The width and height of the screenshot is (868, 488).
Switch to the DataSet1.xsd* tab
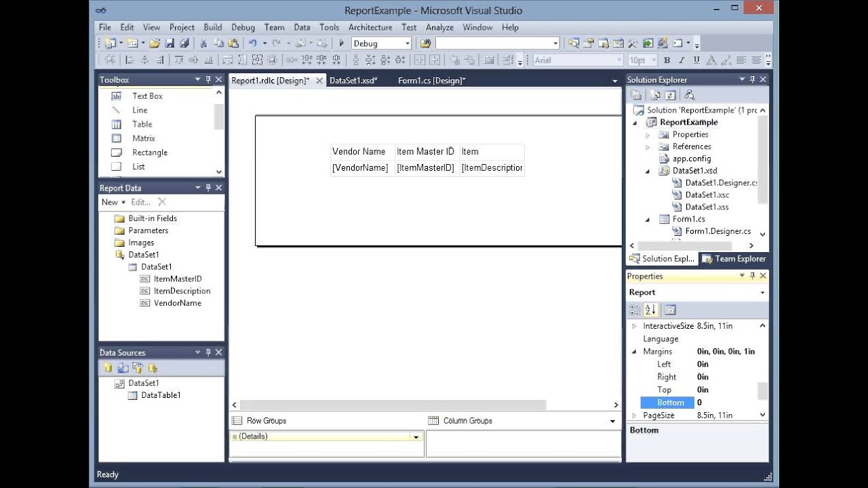coord(353,81)
